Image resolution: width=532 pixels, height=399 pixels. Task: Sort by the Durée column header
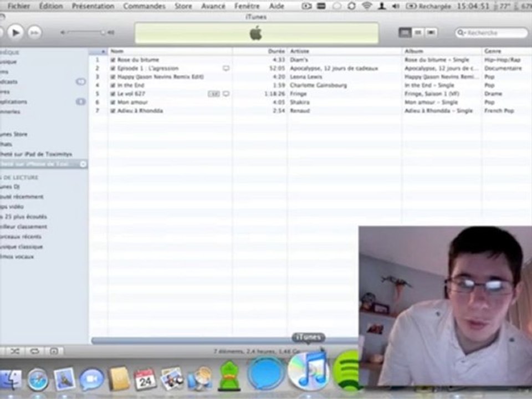pos(259,51)
